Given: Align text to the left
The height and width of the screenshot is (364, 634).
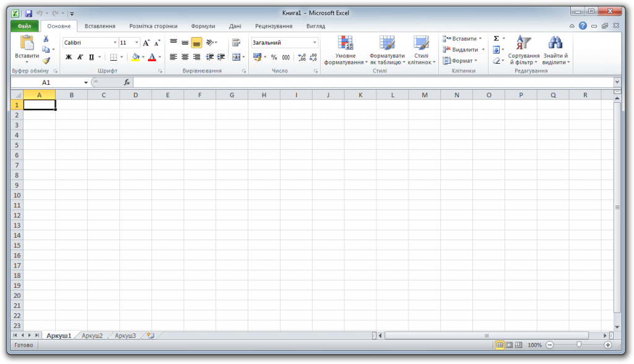Looking at the screenshot, I should pos(173,57).
